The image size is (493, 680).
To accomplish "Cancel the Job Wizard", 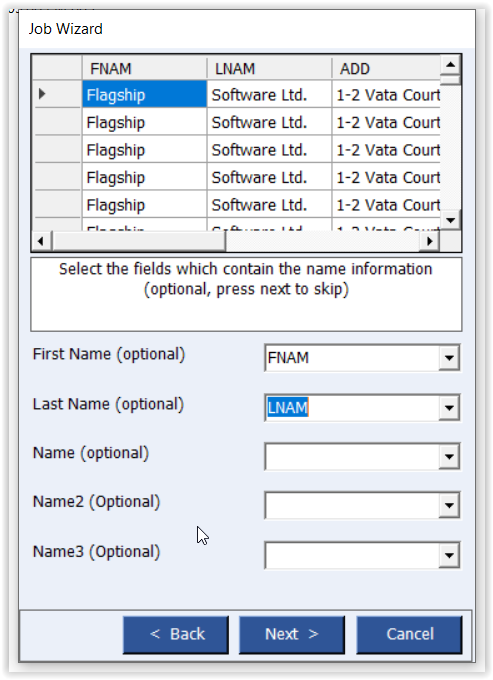I will coord(409,634).
